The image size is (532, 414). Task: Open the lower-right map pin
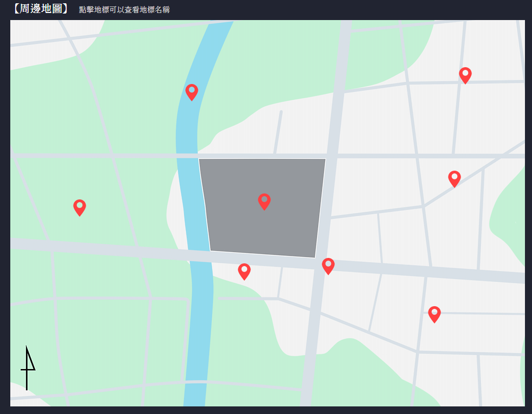[434, 314]
